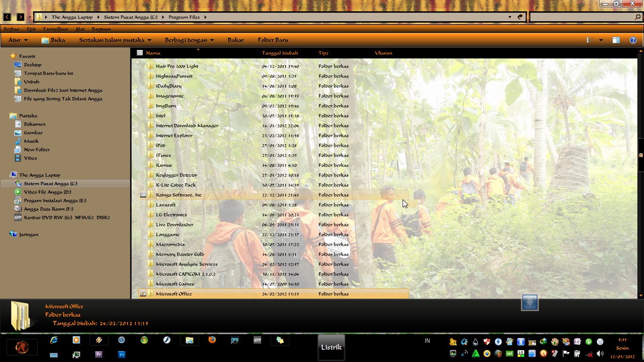644x362 pixels.
Task: Check the Koingo Software, Inc checkbox
Action: [x=143, y=195]
